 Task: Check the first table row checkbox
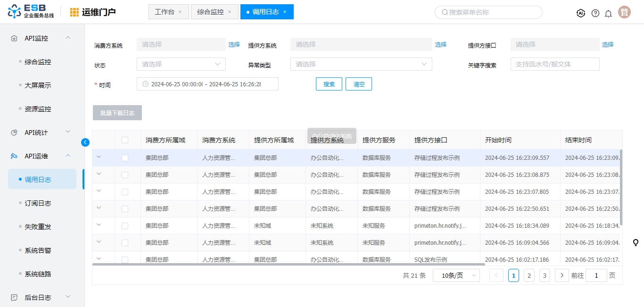125,158
